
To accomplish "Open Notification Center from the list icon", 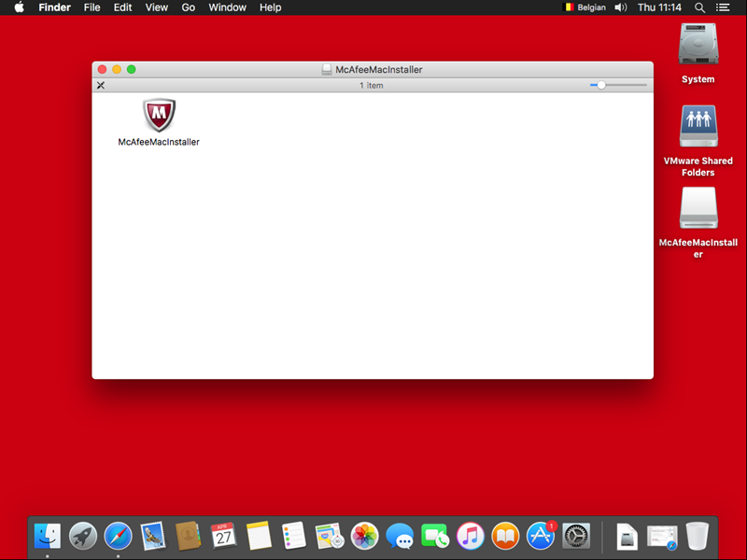I will pyautogui.click(x=723, y=7).
